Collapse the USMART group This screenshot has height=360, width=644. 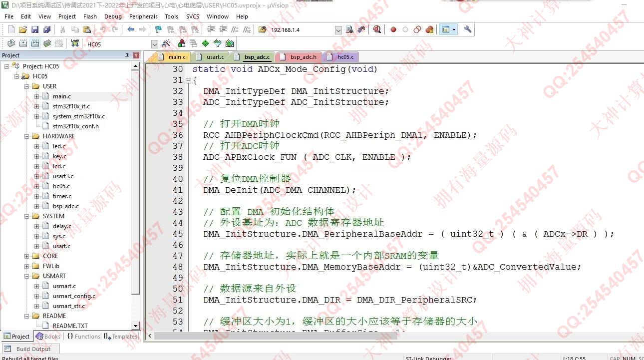(27, 276)
